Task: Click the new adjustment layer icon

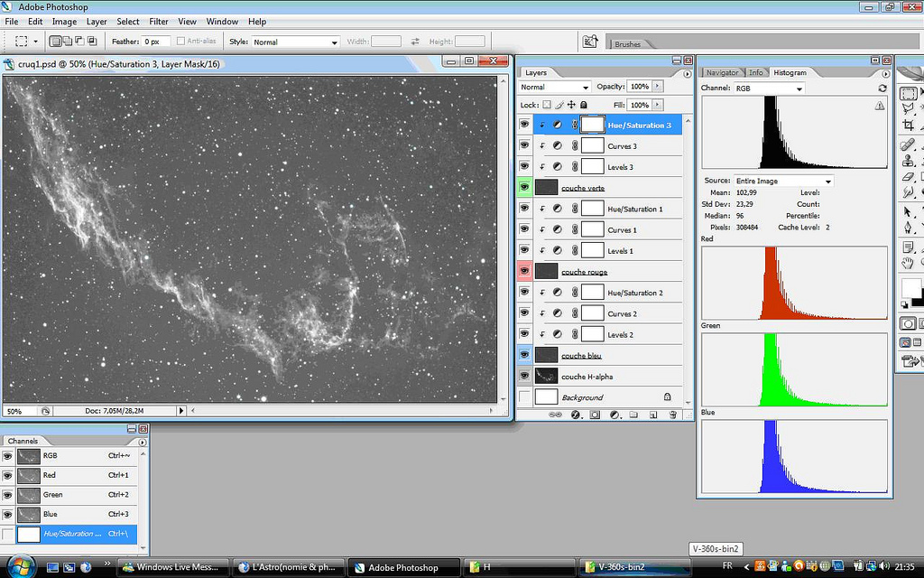Action: click(614, 415)
